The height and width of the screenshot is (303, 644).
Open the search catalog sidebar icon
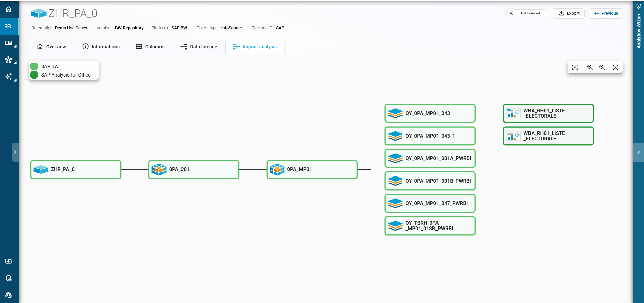[9, 26]
